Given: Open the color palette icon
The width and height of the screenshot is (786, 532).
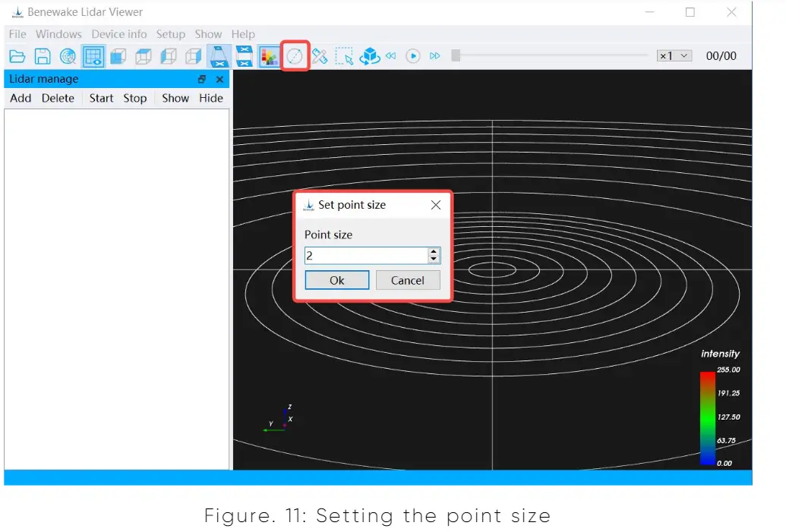Looking at the screenshot, I should click(269, 56).
